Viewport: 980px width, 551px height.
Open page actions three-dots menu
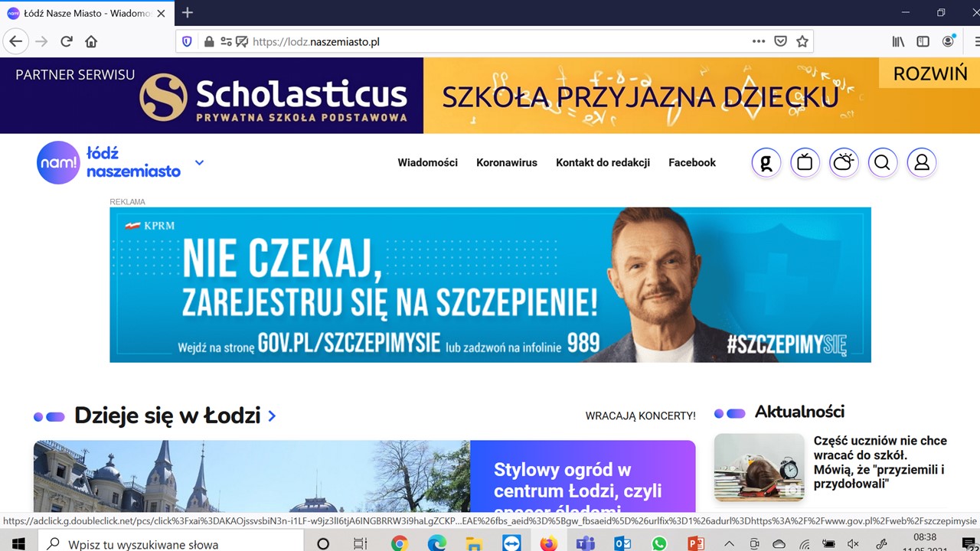tap(759, 41)
